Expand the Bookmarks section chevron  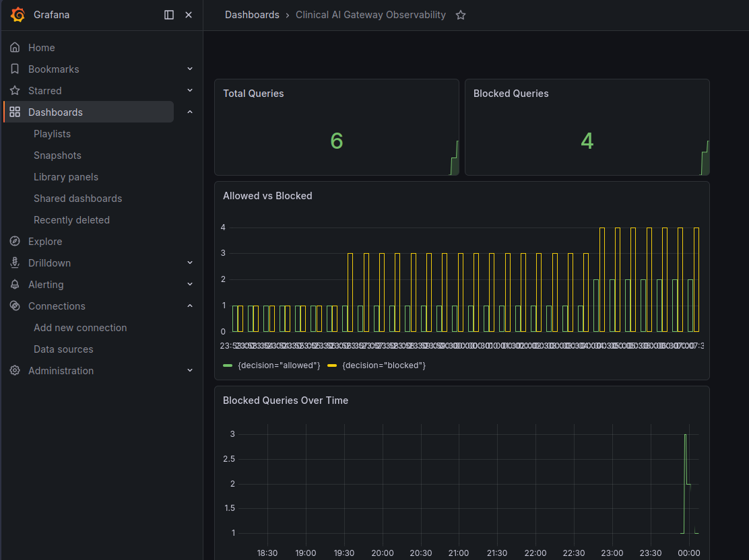coord(190,69)
